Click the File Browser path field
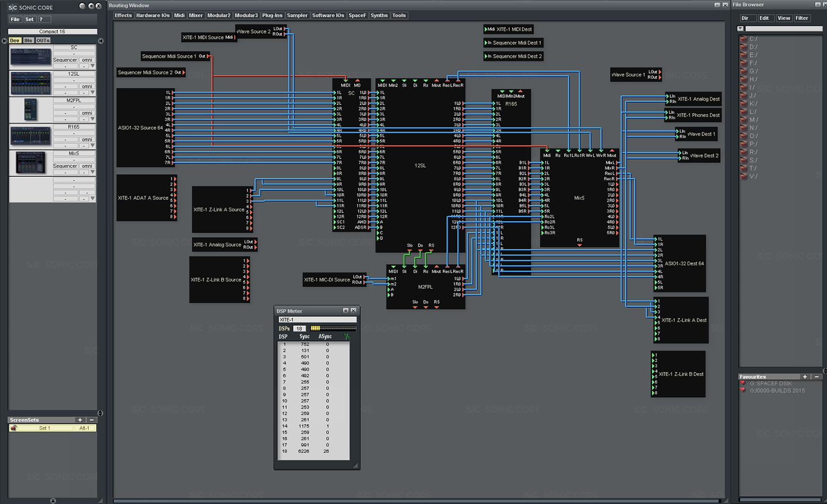This screenshot has height=504, width=827. [784, 29]
